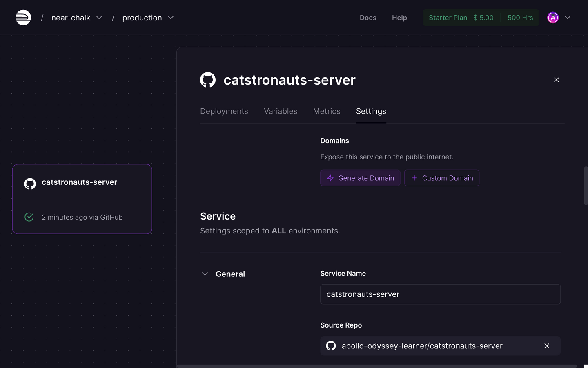The width and height of the screenshot is (588, 368).
Task: Click the GitHub icon beside the panel title
Action: pyautogui.click(x=208, y=80)
